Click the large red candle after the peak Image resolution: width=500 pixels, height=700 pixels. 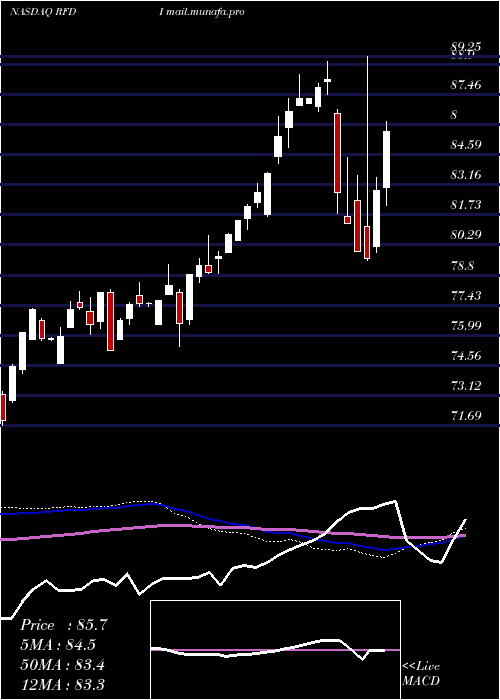pyautogui.click(x=338, y=153)
